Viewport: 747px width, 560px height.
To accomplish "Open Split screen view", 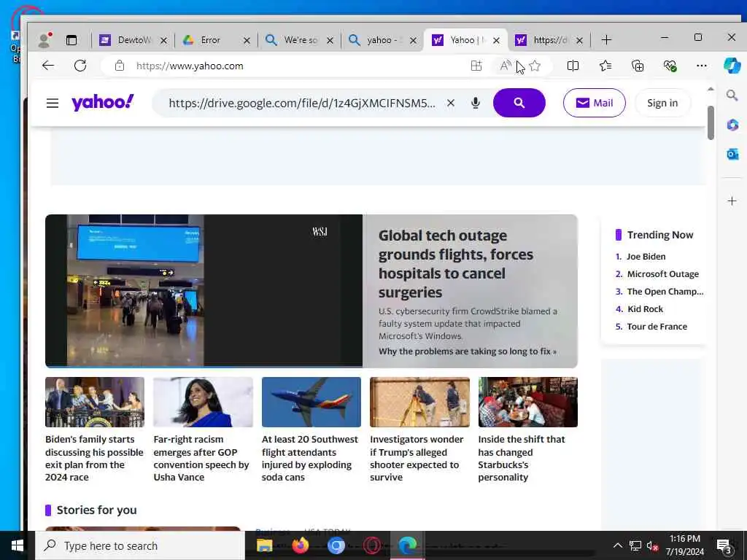I will point(573,66).
